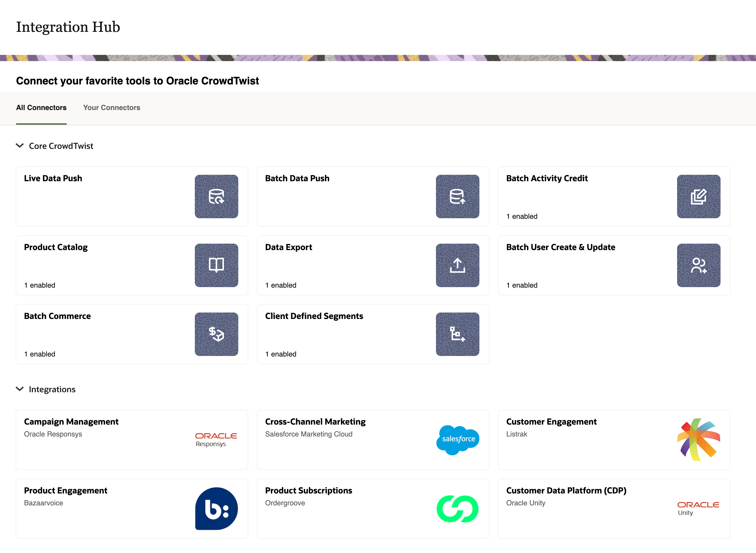Click the 'Listrak' subtitle text

click(x=516, y=434)
